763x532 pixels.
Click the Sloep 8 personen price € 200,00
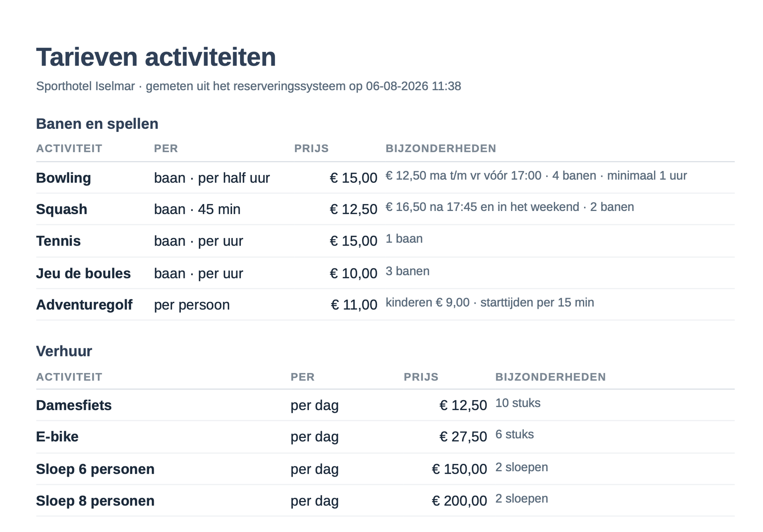459,501
